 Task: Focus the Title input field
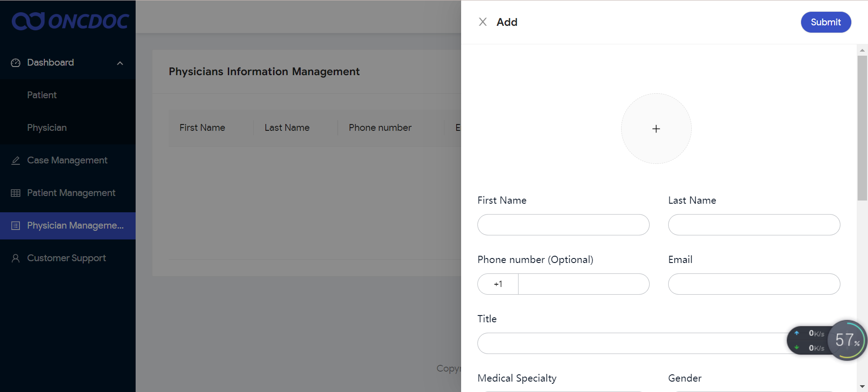(659, 344)
